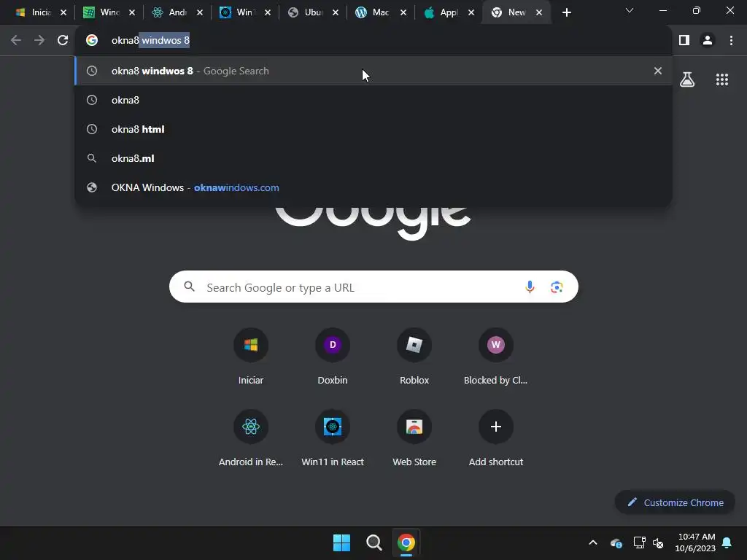Screen dimensions: 747x560
Task: Switch to the Appl tab
Action: (442, 12)
